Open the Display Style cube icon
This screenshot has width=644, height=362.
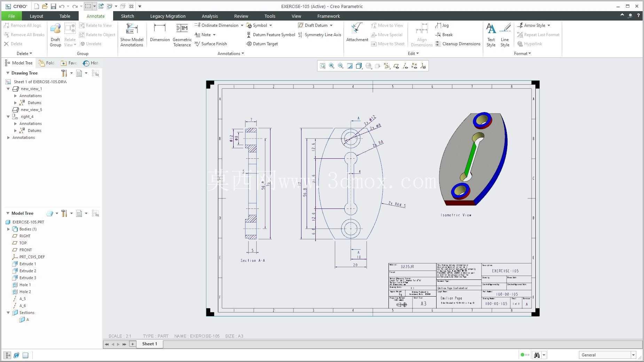[x=359, y=66]
